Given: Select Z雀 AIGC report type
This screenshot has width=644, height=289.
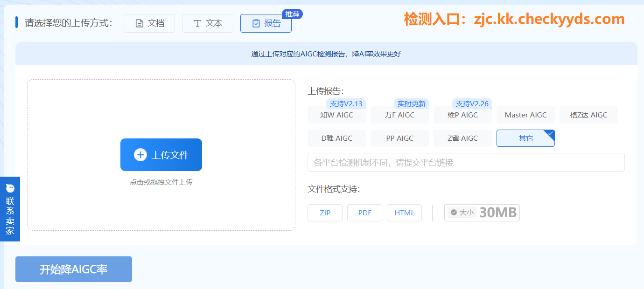Looking at the screenshot, I should [462, 138].
